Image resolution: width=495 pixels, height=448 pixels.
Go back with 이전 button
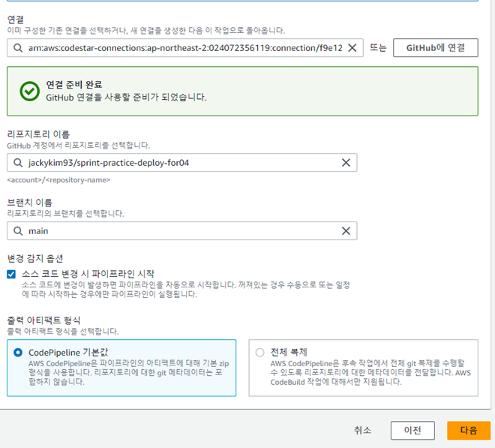(412, 430)
